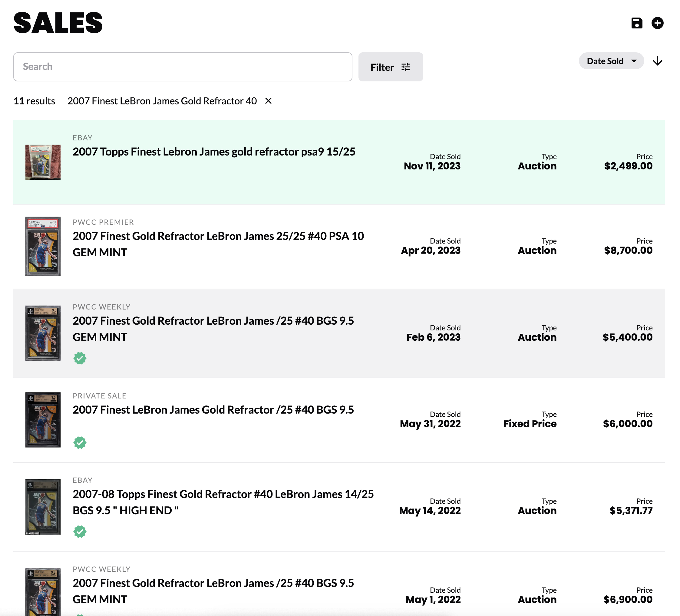Open thumbnail of Private Sale BGS 9.5 card
680x616 pixels.
pyautogui.click(x=43, y=420)
